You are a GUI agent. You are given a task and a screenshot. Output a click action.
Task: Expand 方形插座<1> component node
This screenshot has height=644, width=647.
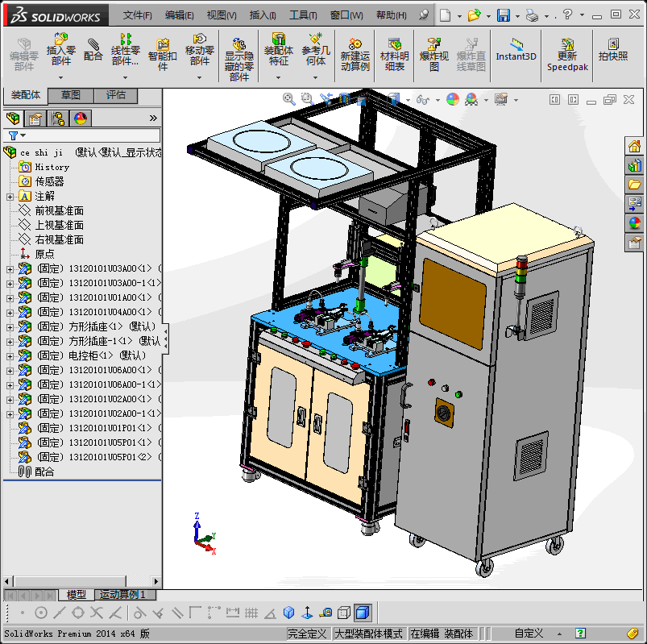(x=10, y=327)
